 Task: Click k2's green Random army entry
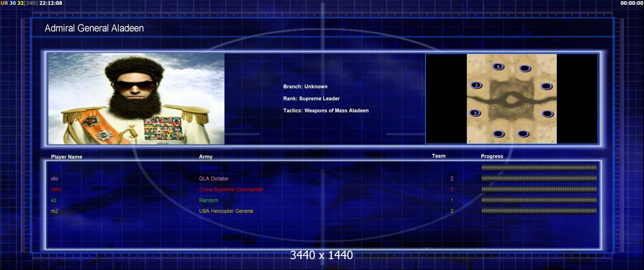pos(209,200)
